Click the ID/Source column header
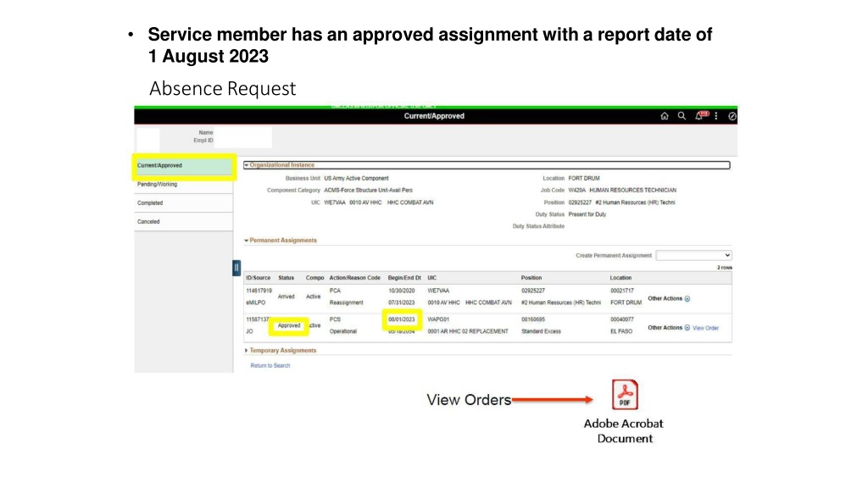The height and width of the screenshot is (488, 868). 259,278
